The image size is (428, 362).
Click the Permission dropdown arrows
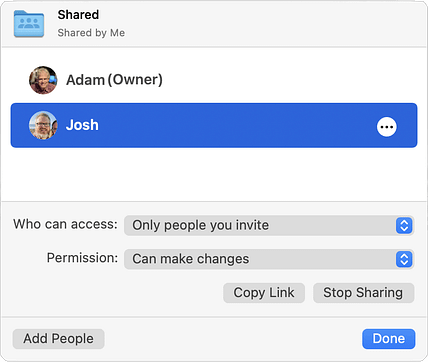click(x=404, y=259)
